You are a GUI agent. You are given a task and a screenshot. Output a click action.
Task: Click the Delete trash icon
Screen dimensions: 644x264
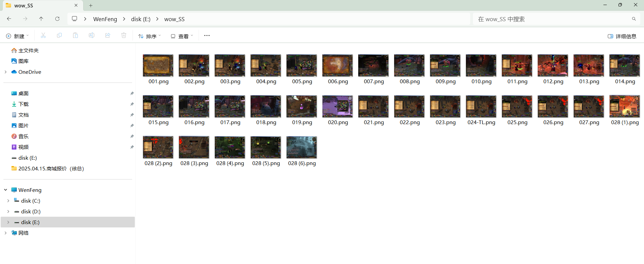pos(124,36)
